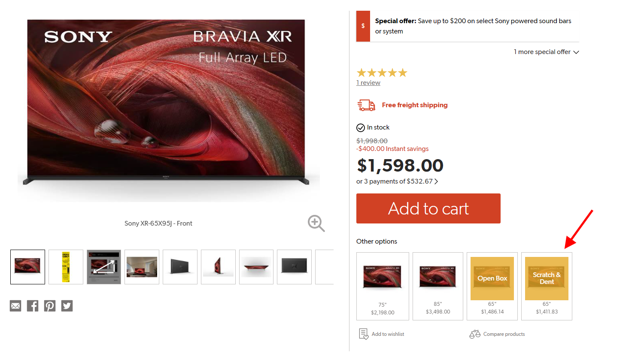The height and width of the screenshot is (356, 644).
Task: Click the main Sony Bravia XR product image
Action: click(166, 103)
